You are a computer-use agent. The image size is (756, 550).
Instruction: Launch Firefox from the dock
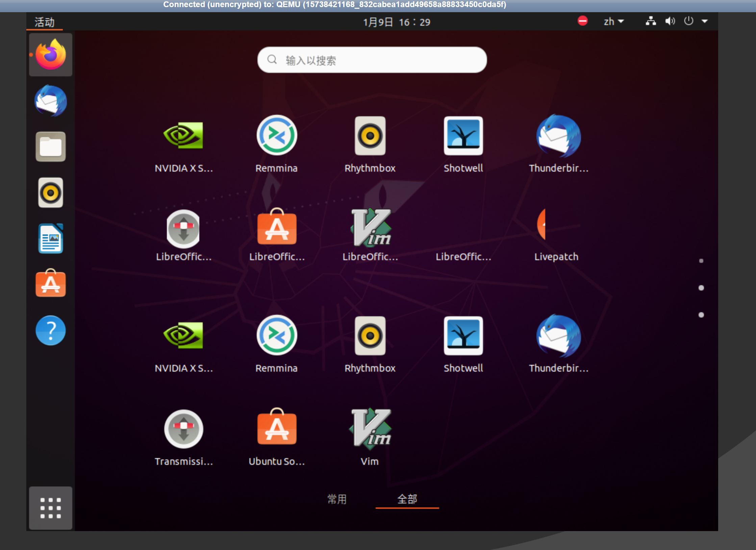pyautogui.click(x=50, y=55)
